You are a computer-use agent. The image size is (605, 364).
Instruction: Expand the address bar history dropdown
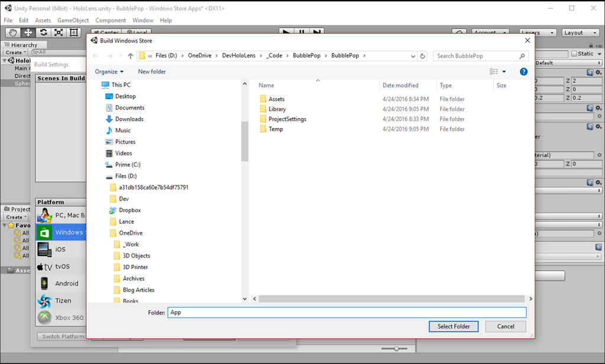(x=413, y=56)
